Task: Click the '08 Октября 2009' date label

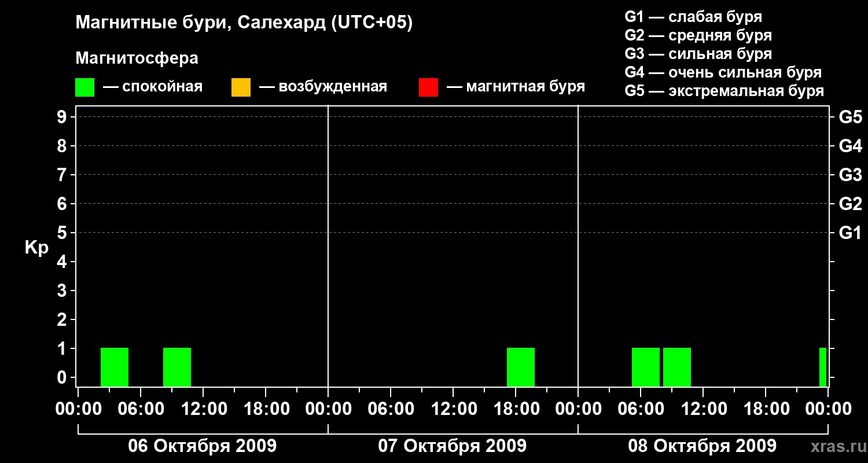Action: 703,446
